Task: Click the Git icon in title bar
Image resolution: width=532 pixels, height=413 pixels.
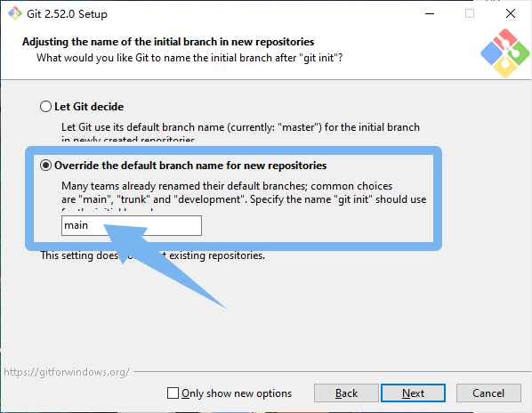Action: click(x=15, y=13)
